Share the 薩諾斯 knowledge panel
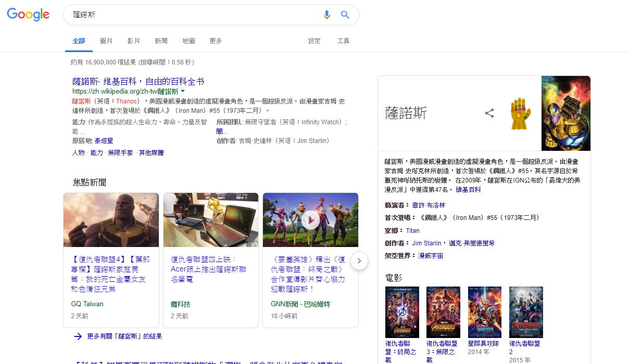Image resolution: width=629 pixels, height=364 pixels. tap(489, 113)
